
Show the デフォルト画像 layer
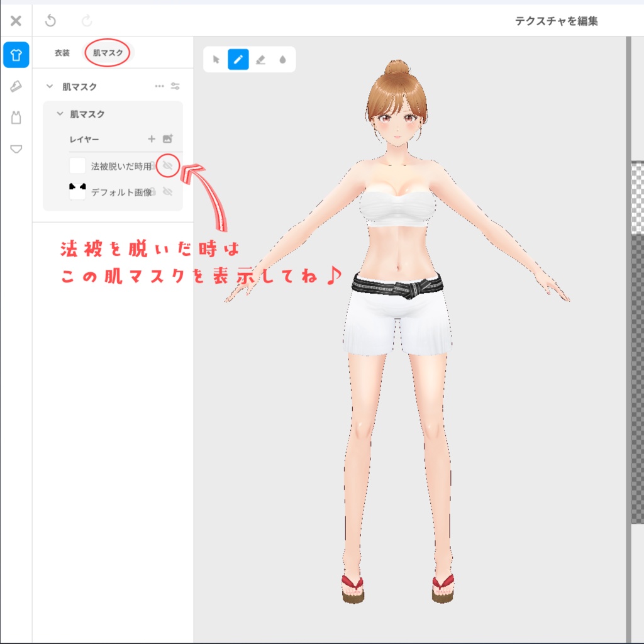pyautogui.click(x=167, y=191)
